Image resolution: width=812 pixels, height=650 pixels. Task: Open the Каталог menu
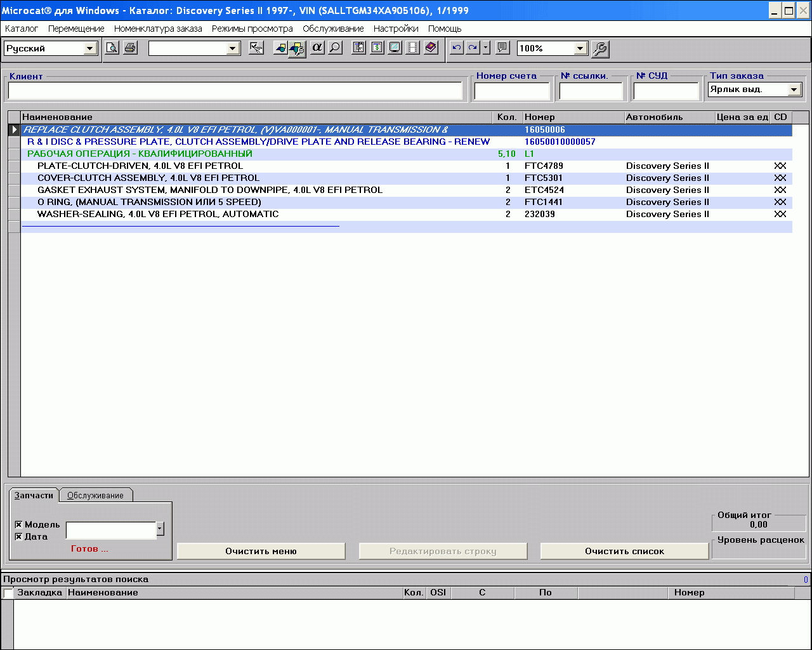[22, 29]
